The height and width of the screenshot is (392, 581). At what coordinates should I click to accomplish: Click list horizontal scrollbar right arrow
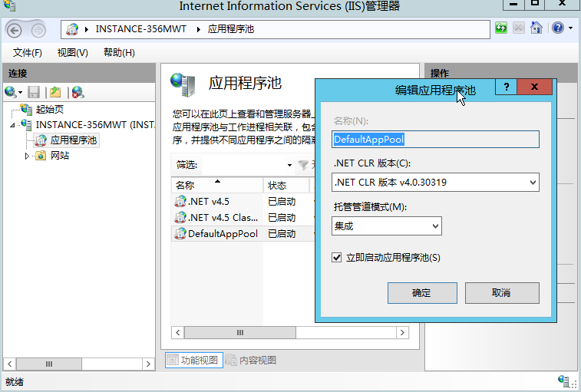point(402,333)
